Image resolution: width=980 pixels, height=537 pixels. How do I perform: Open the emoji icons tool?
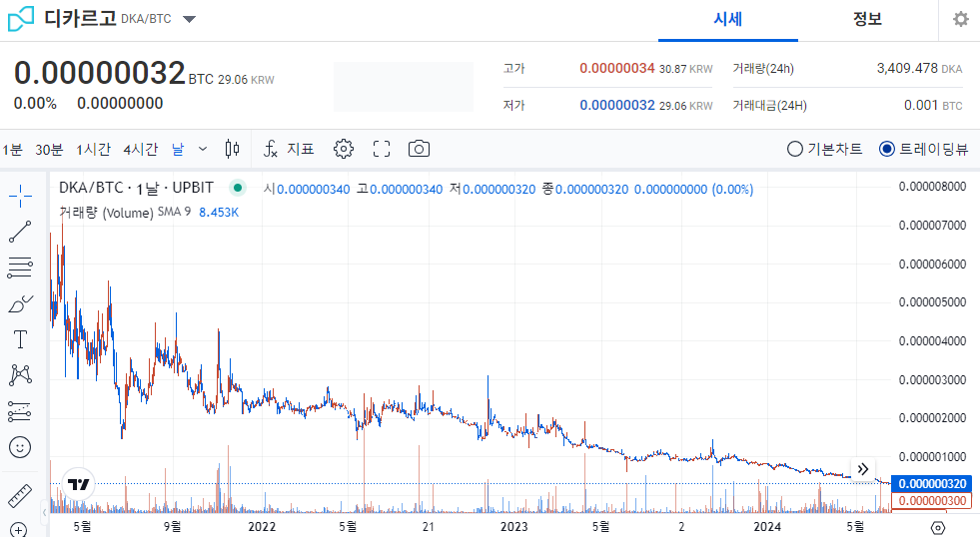[20, 447]
